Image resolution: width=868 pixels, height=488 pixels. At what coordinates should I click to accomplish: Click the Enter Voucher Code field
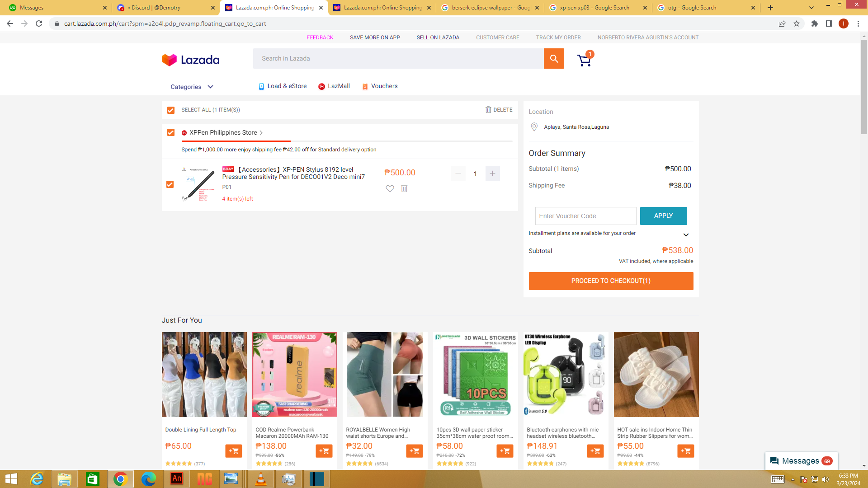(x=585, y=216)
